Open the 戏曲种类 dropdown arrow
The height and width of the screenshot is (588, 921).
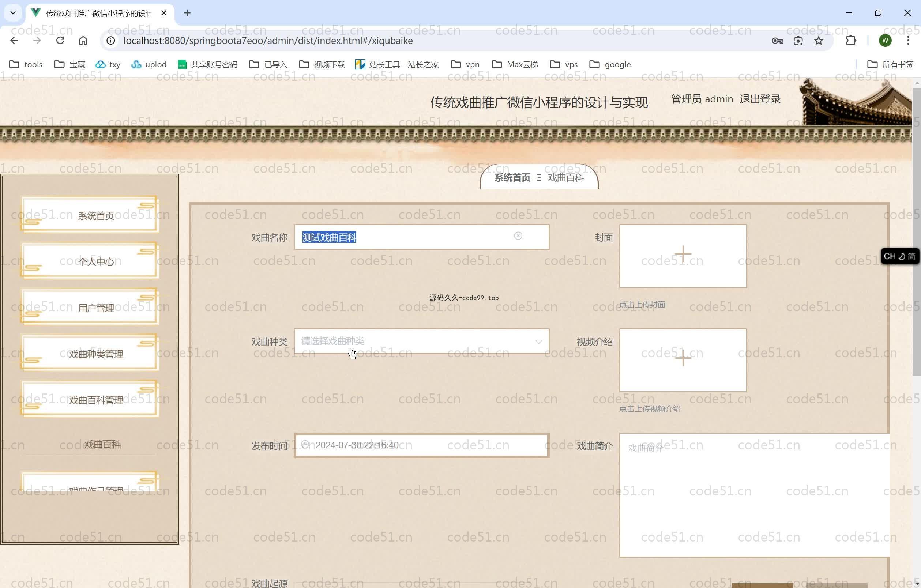pos(538,342)
